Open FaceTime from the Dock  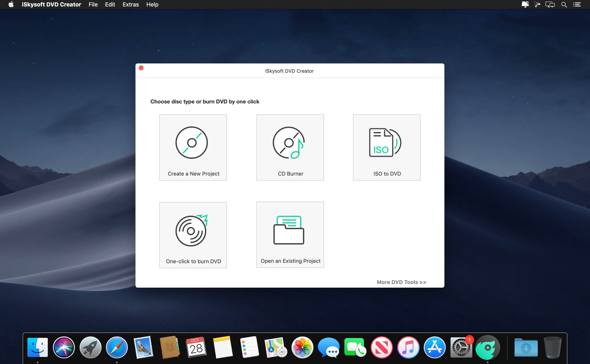(x=355, y=347)
